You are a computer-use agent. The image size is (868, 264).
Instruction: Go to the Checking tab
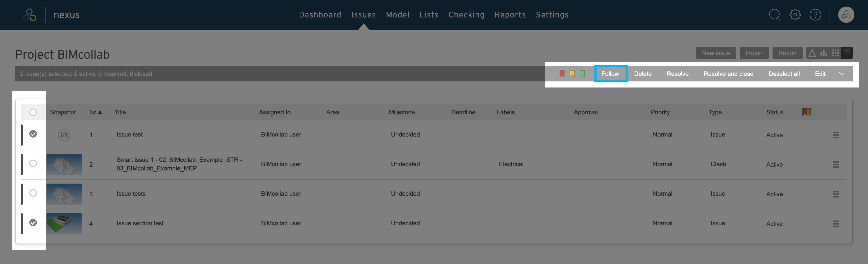click(466, 15)
